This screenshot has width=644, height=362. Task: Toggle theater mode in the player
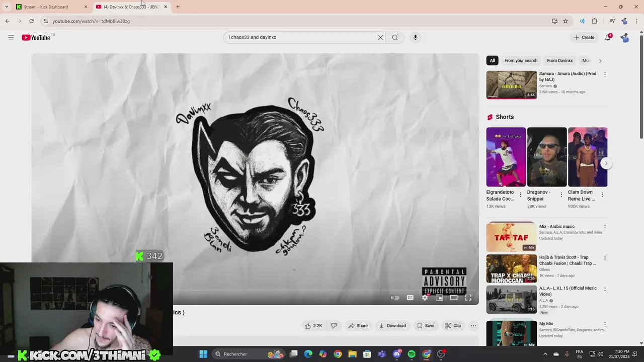[x=453, y=298]
